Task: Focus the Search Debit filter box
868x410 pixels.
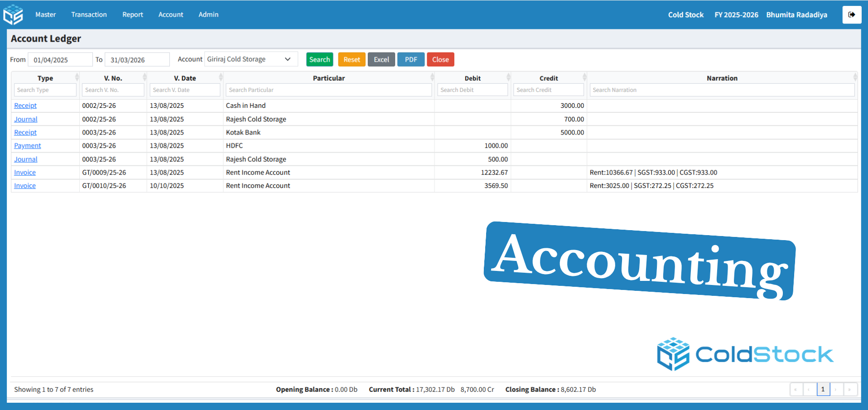Action: (473, 90)
